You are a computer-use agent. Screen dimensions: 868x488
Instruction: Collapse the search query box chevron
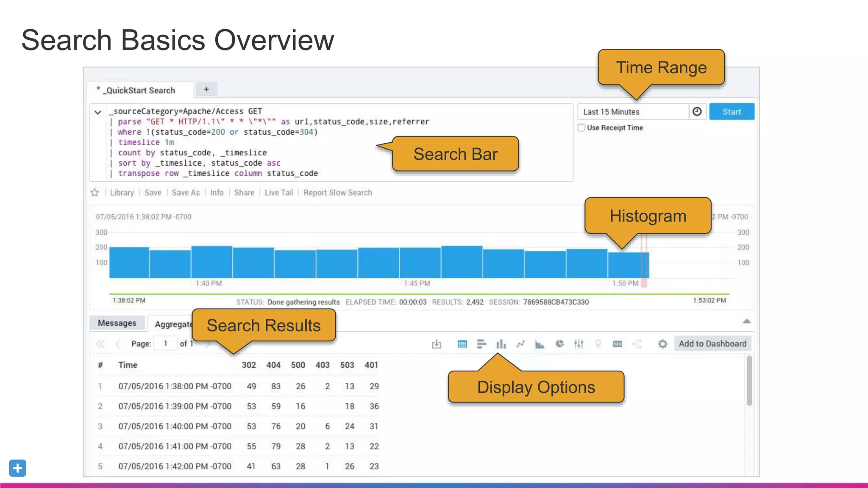(x=98, y=112)
